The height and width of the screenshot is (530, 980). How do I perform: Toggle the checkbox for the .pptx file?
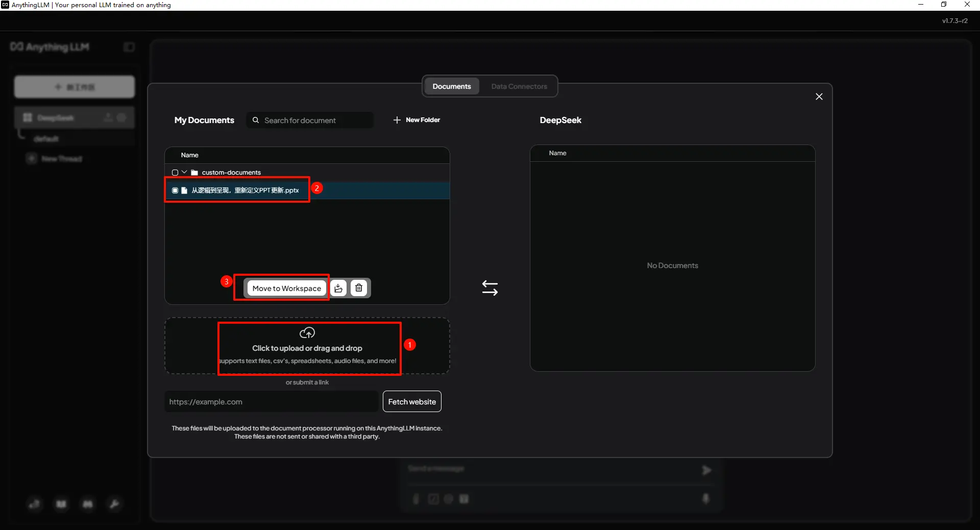[x=175, y=190]
